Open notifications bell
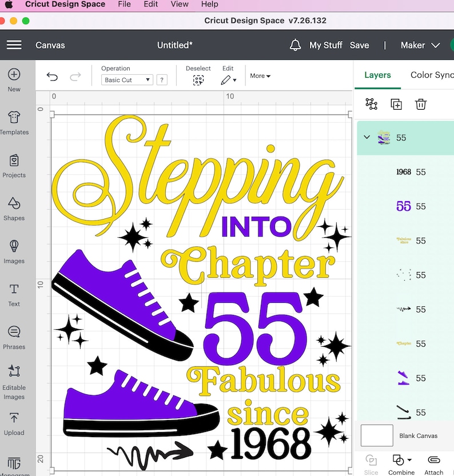The width and height of the screenshot is (454, 476). [295, 45]
